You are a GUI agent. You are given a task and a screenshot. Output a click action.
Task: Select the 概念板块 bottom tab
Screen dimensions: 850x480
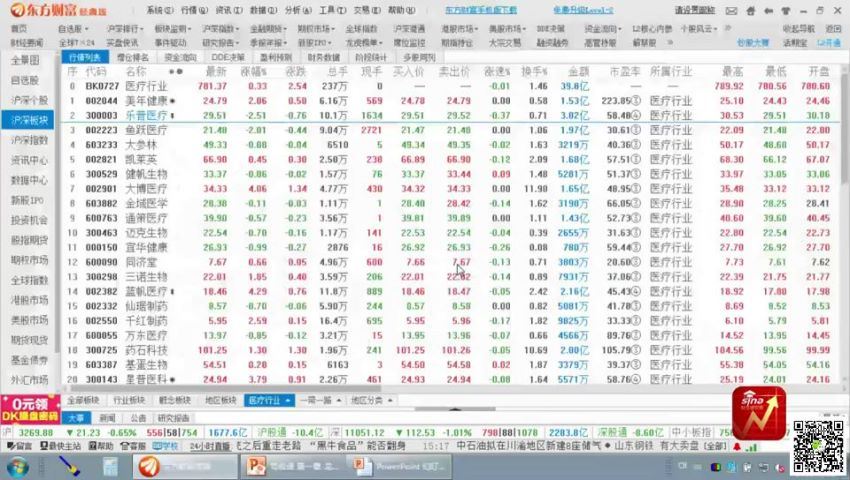175,400
